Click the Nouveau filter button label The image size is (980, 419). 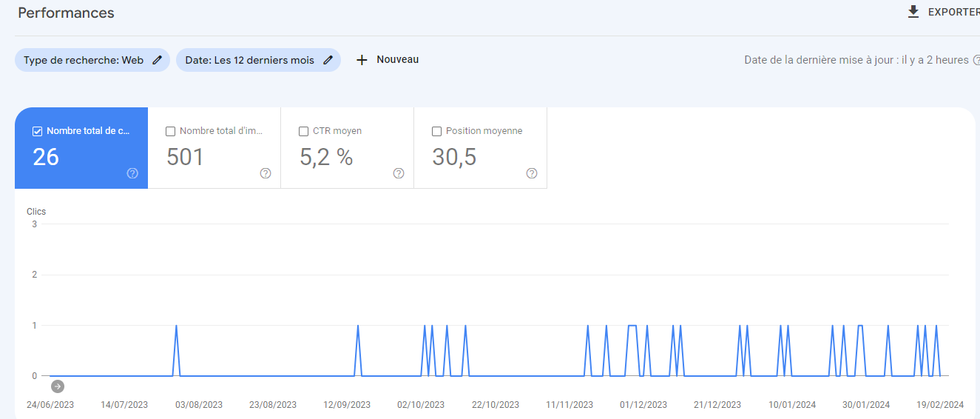(x=397, y=59)
